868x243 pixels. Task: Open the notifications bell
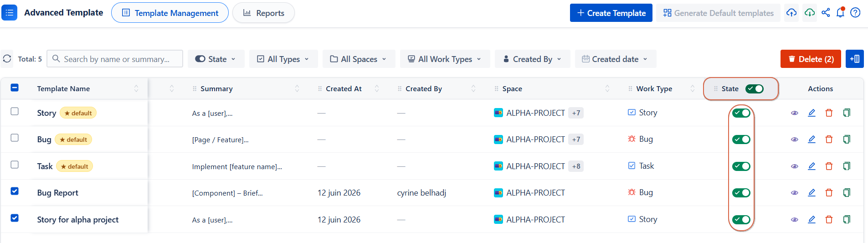pos(841,13)
